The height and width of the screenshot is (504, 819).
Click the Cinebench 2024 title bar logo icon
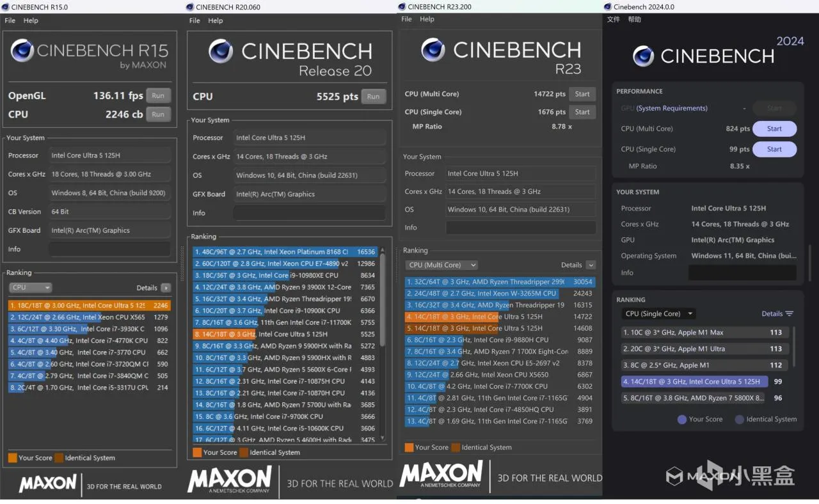(x=608, y=7)
